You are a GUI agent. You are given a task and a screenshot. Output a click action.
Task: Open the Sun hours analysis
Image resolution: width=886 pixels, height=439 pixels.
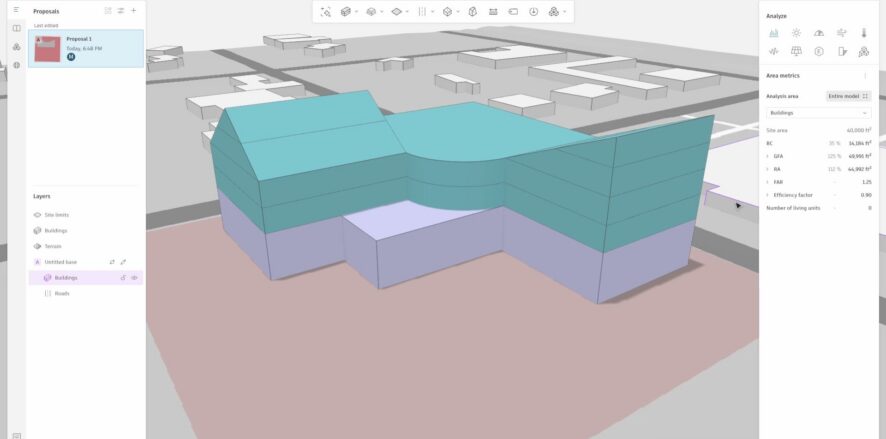point(796,33)
